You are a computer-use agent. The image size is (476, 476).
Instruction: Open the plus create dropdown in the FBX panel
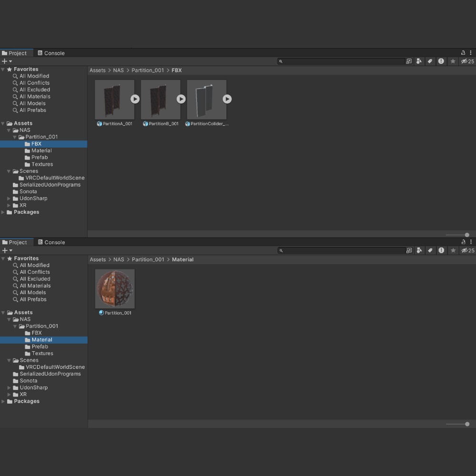7,61
